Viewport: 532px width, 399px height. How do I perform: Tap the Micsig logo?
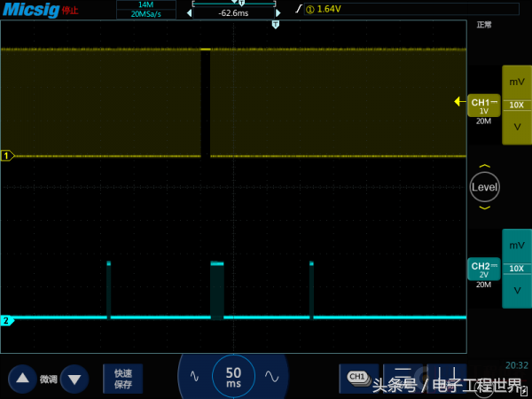(x=31, y=9)
